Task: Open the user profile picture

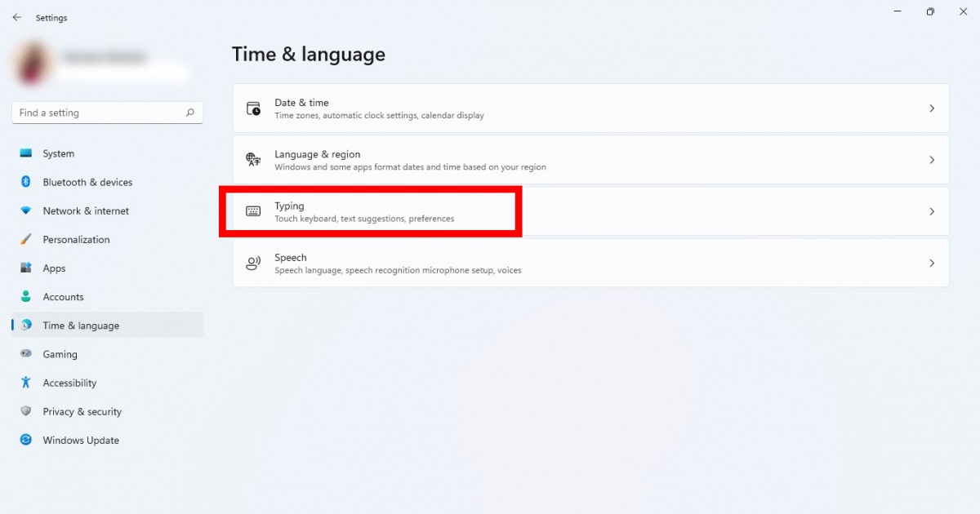Action: [34, 64]
